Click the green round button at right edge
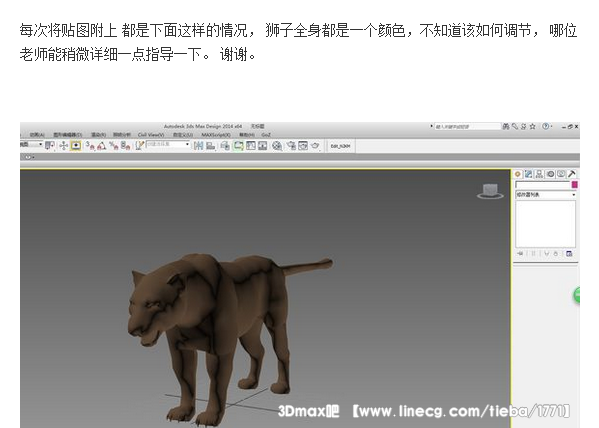Image resolution: width=599 pixels, height=428 pixels. pos(576,295)
